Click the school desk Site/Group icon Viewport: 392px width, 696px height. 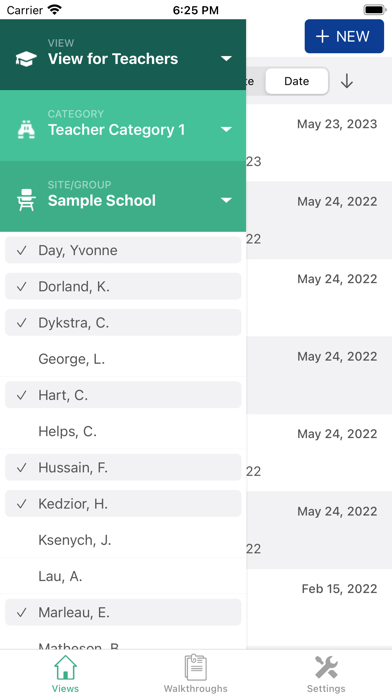(26, 200)
